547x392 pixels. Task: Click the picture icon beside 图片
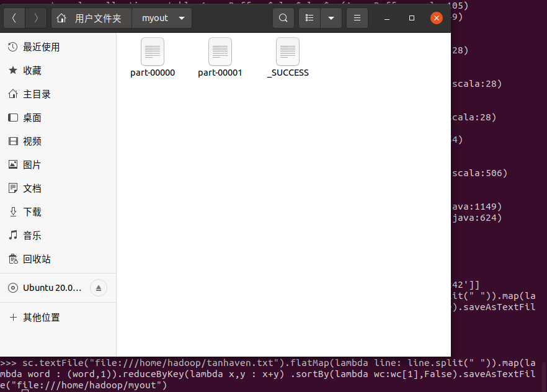(x=13, y=164)
